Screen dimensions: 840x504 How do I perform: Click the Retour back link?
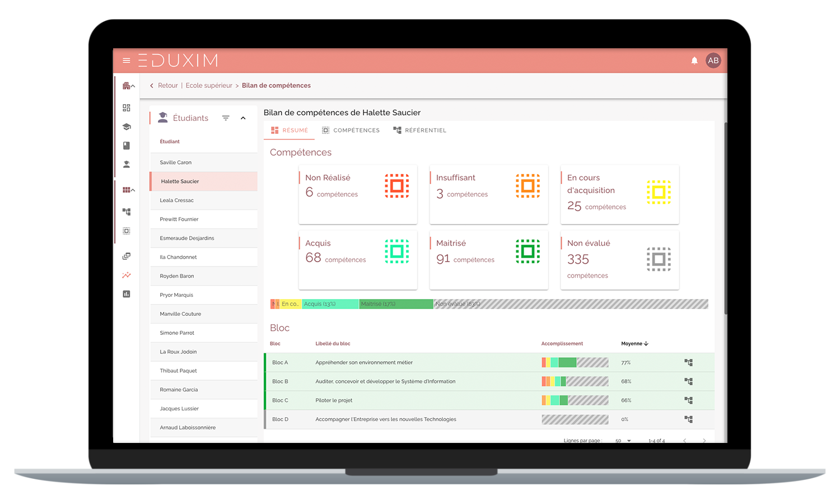[164, 86]
